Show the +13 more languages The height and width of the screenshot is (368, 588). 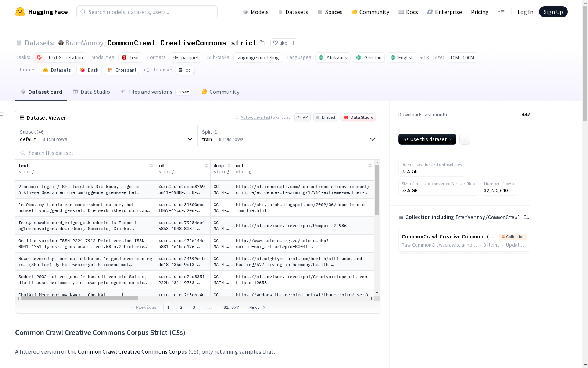pos(424,57)
